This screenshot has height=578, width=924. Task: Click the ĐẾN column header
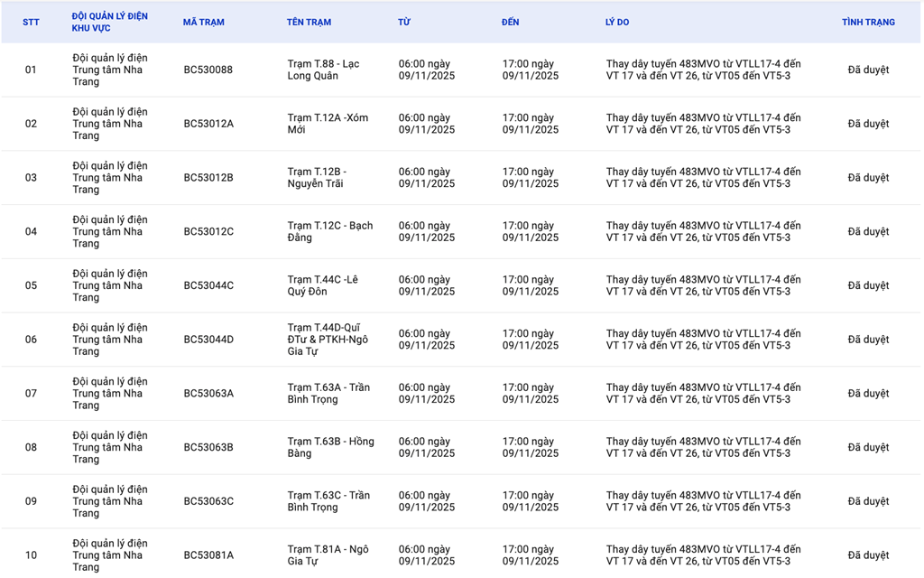(511, 23)
